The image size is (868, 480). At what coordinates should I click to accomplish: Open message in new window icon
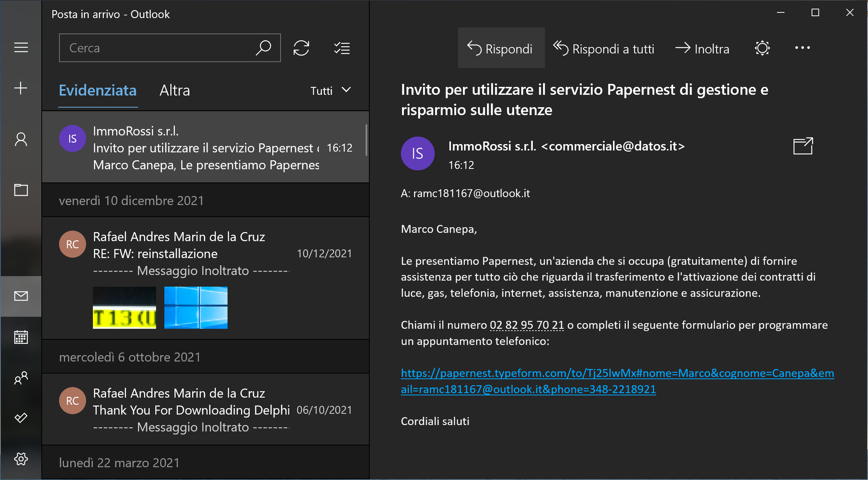tap(803, 146)
